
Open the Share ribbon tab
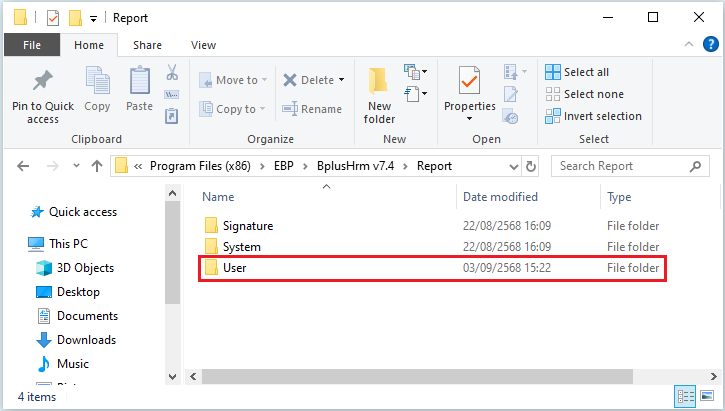pyautogui.click(x=147, y=45)
